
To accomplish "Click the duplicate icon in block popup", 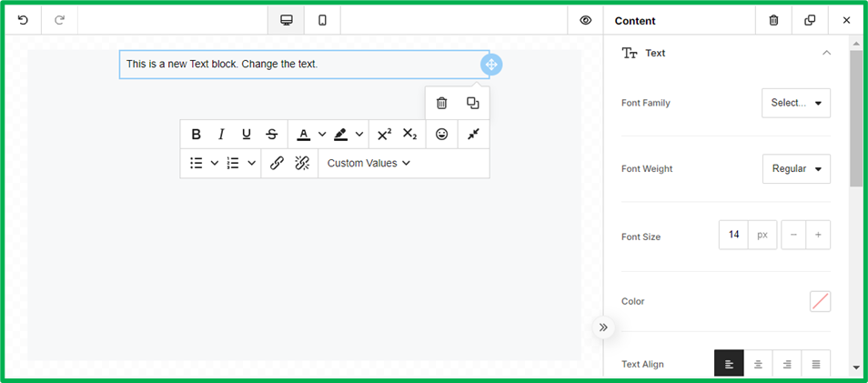I will pos(473,103).
